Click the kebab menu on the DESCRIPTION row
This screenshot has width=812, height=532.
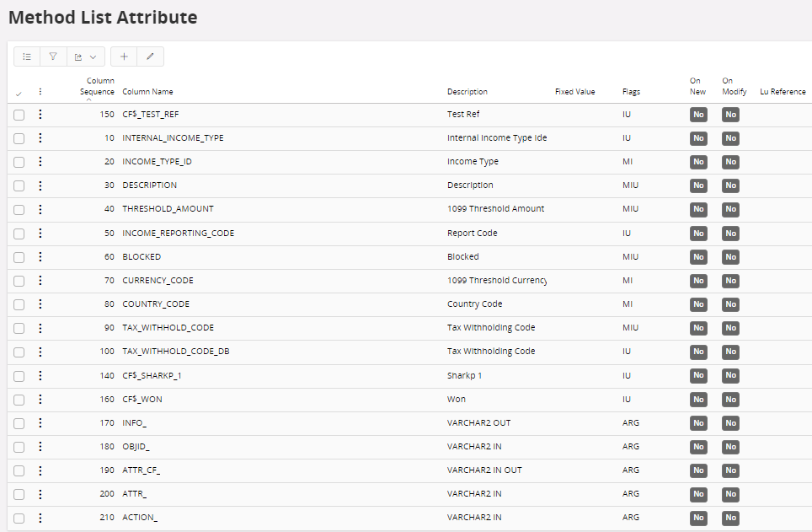point(40,185)
